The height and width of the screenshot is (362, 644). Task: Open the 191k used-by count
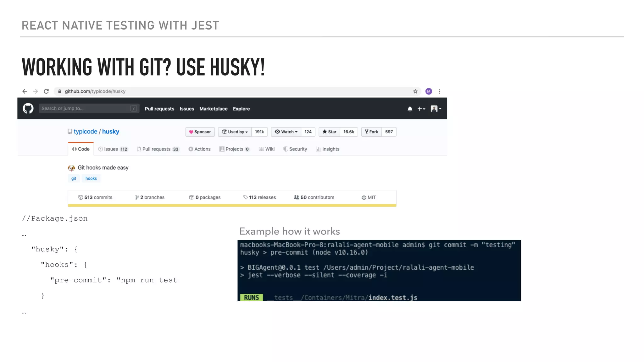pos(259,132)
